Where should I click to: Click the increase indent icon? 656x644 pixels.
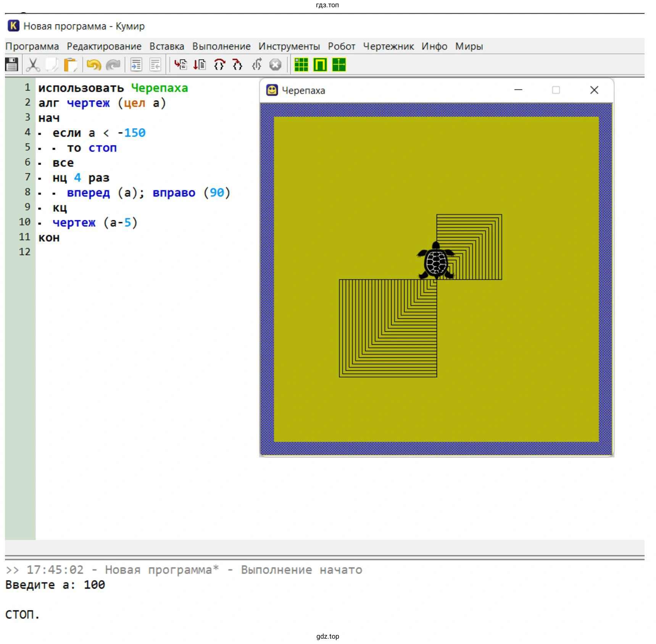(x=136, y=65)
